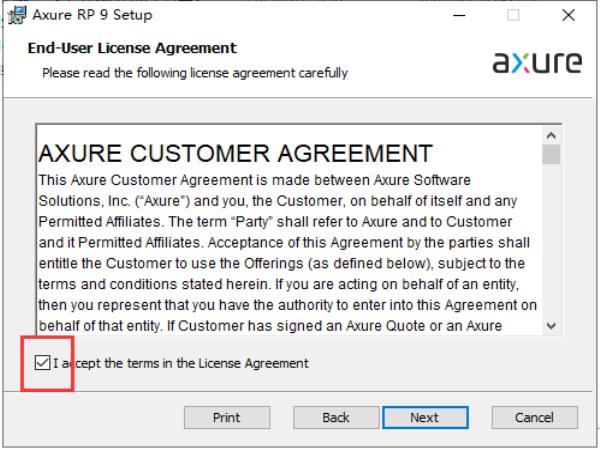Click the greyed-out maximize window button
Viewport: 600px width, 450px height.
[515, 16]
